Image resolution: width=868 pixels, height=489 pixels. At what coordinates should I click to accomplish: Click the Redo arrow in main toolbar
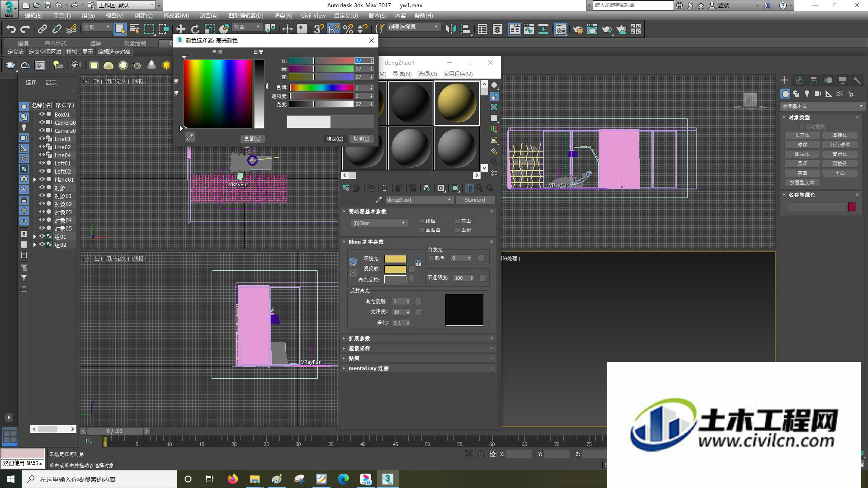coord(25,29)
